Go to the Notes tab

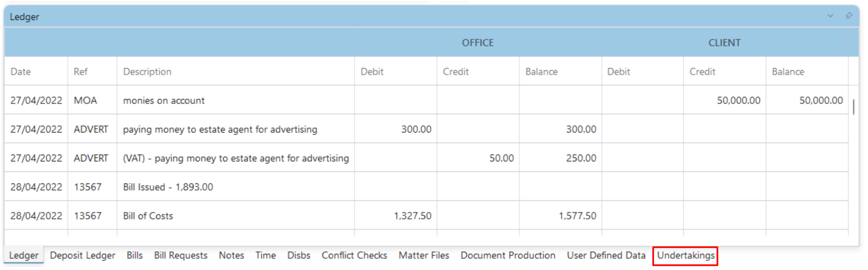(x=231, y=255)
